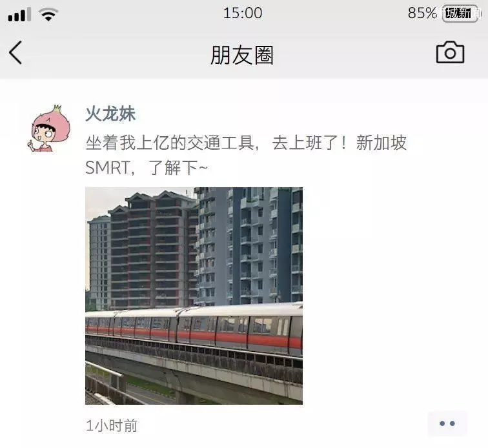Tap the 85% battery percentage text

[x=422, y=13]
